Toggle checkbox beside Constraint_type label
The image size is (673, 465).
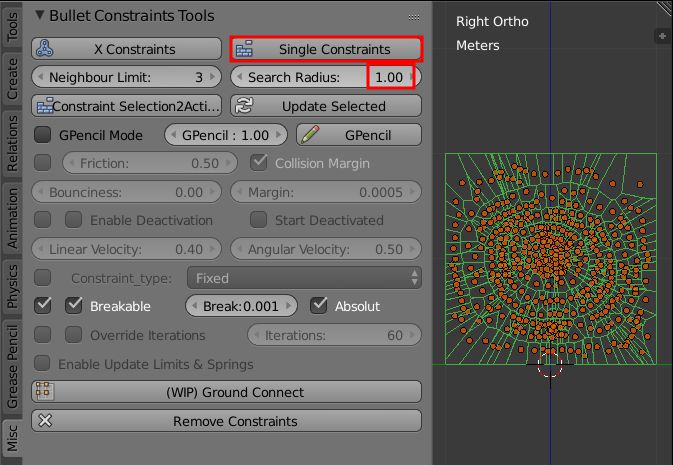pyautogui.click(x=42, y=277)
